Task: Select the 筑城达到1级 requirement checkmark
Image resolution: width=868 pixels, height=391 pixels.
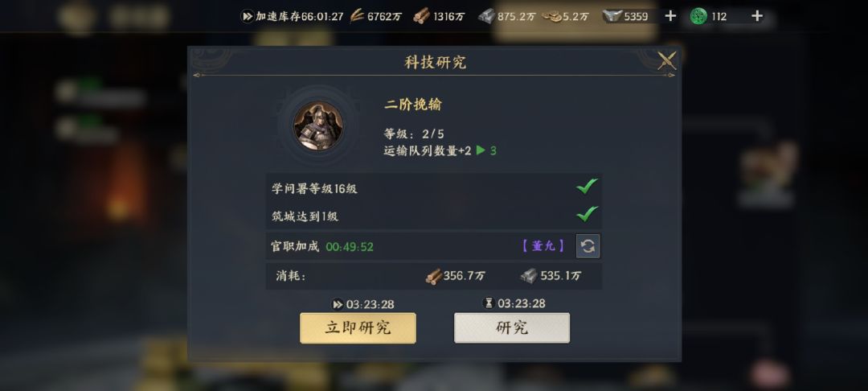Action: [587, 214]
